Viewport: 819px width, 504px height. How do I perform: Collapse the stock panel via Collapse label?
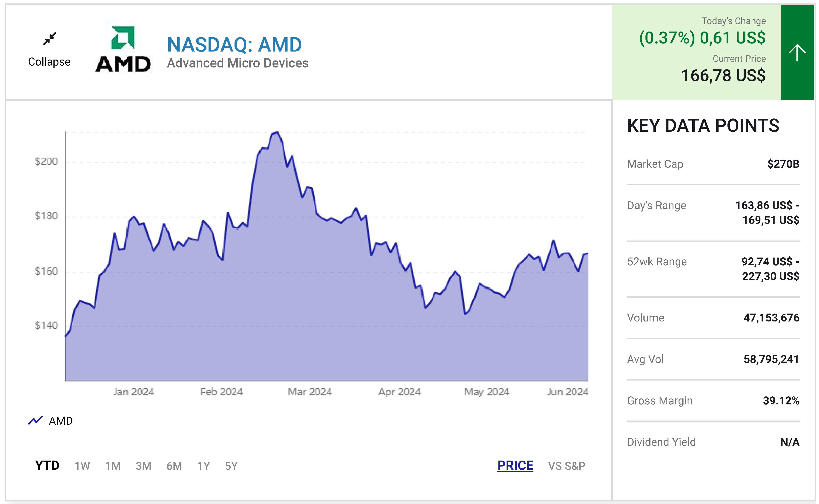[49, 62]
